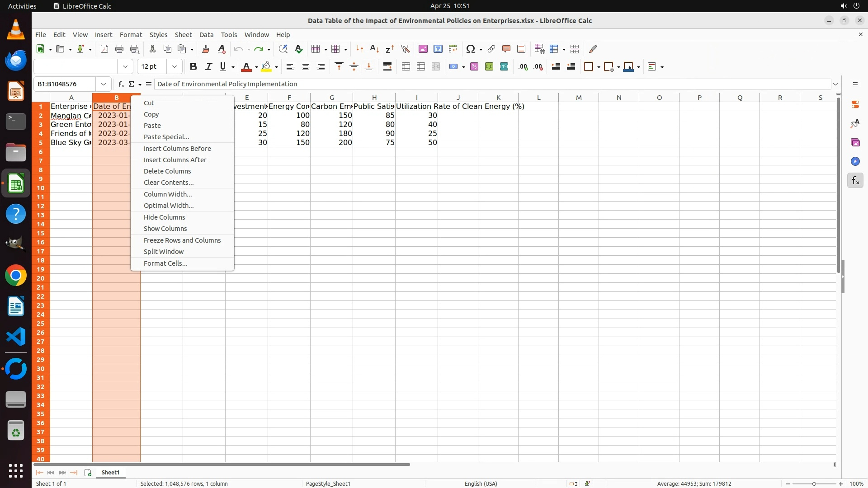This screenshot has height=488, width=868.
Task: Open the sidebar Functions panel icon
Action: click(855, 181)
